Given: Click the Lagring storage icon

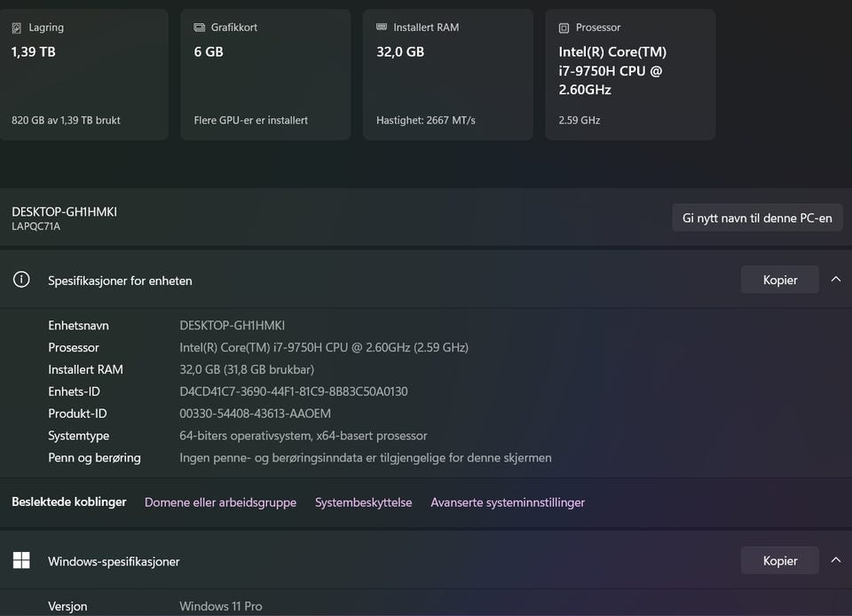Looking at the screenshot, I should [x=17, y=28].
